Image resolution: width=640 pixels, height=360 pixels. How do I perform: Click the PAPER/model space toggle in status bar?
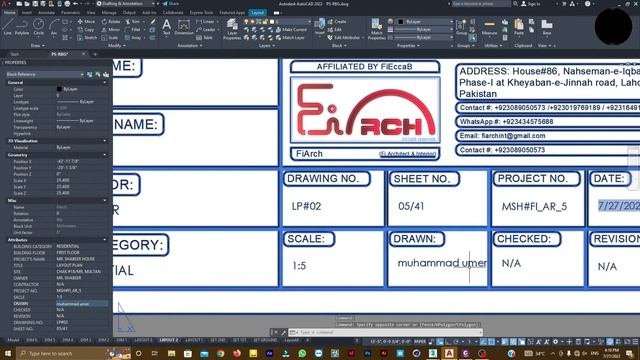coord(420,342)
